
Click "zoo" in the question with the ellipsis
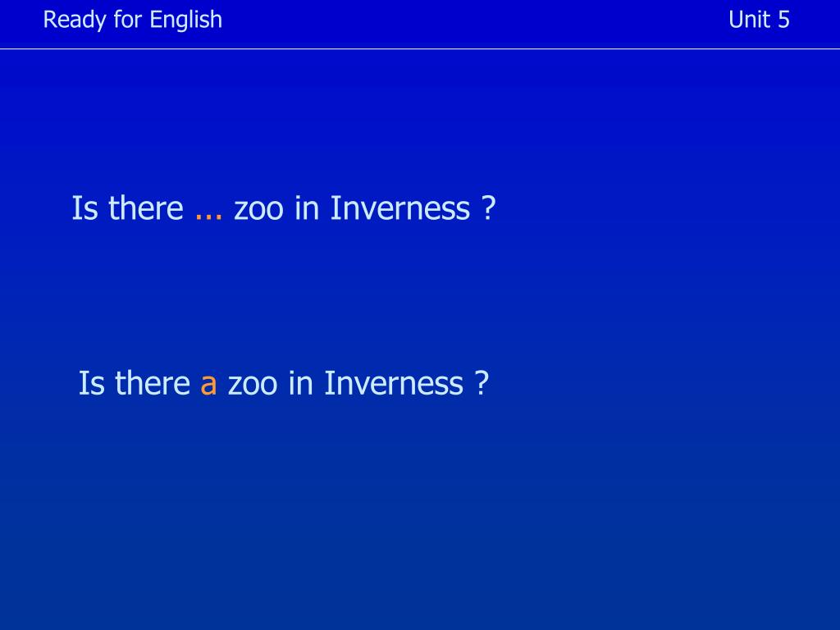[x=258, y=208]
